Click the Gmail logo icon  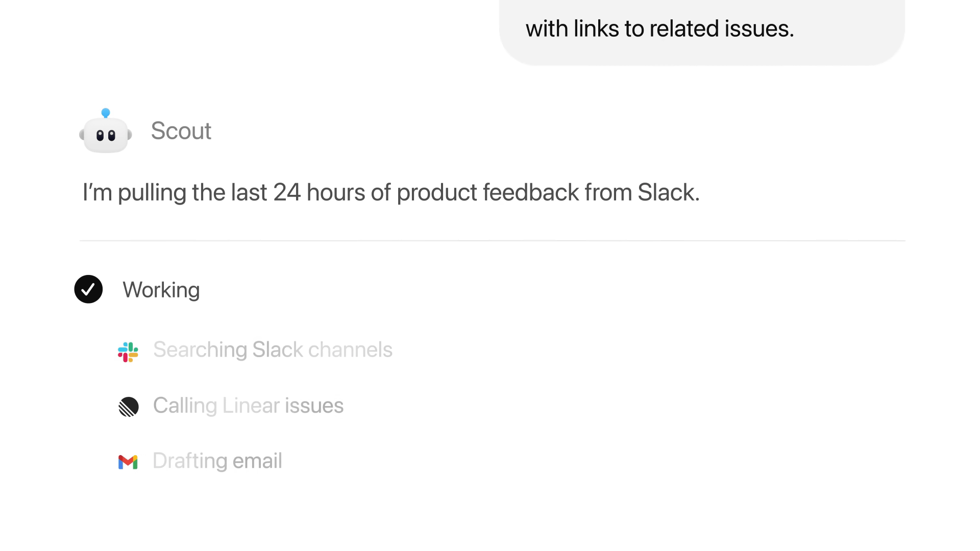pyautogui.click(x=128, y=462)
